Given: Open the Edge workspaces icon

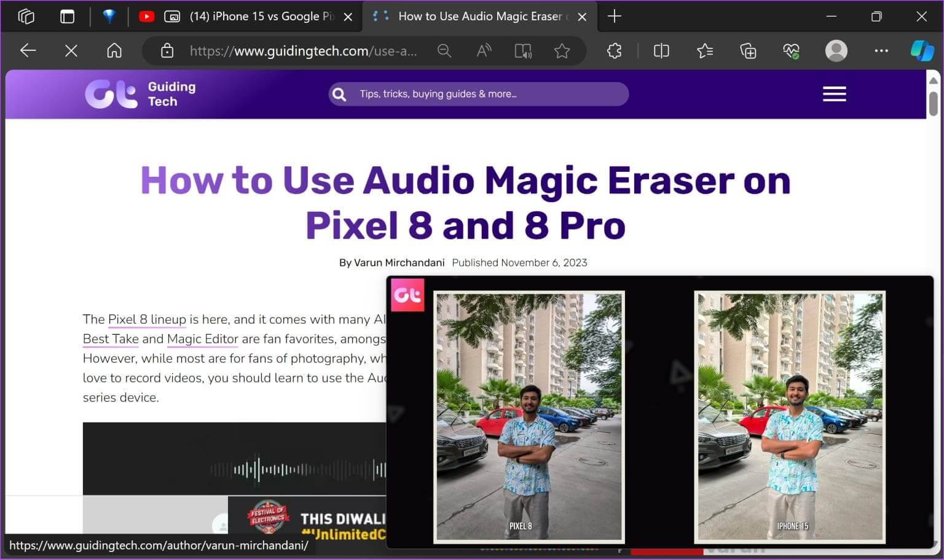Looking at the screenshot, I should 26,17.
